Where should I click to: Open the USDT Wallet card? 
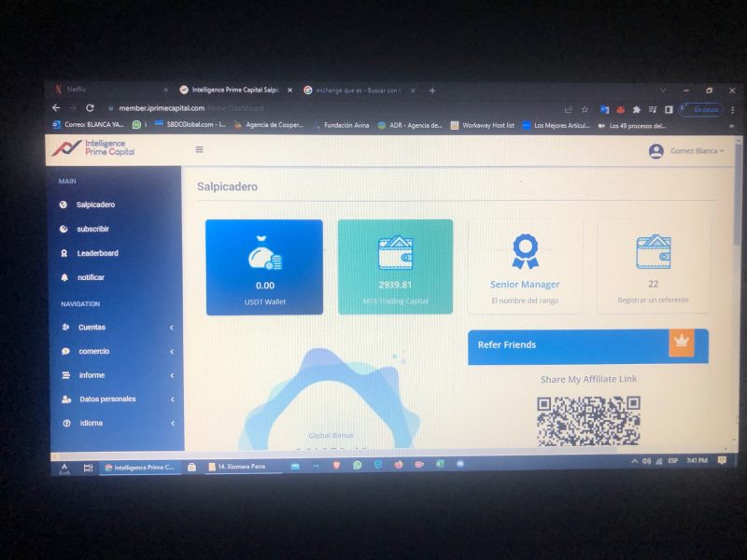pyautogui.click(x=264, y=267)
